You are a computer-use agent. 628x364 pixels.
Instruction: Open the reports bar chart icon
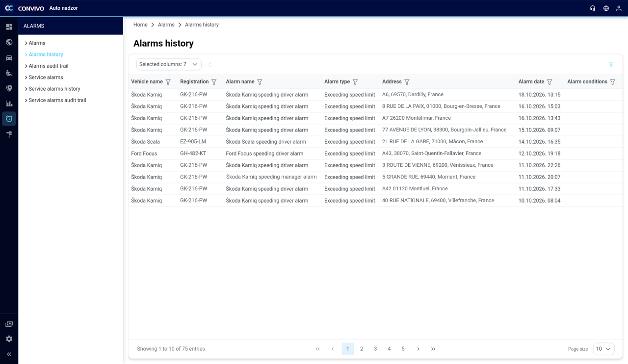[x=9, y=104]
